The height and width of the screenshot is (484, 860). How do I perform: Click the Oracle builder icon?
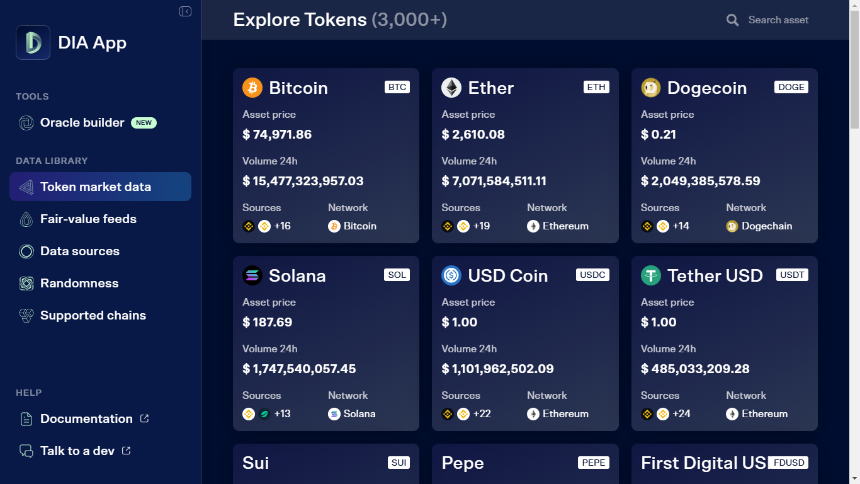pyautogui.click(x=26, y=123)
